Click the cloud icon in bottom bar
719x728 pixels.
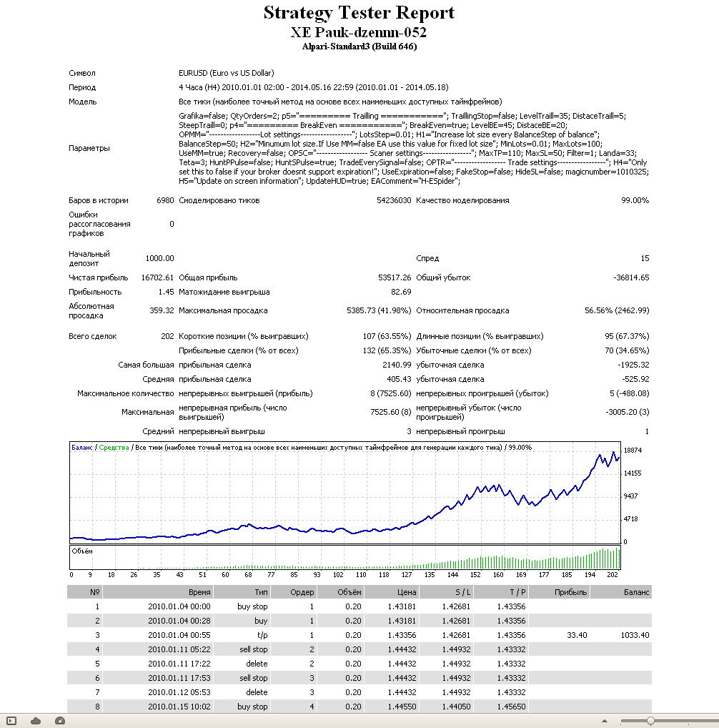pos(36,721)
